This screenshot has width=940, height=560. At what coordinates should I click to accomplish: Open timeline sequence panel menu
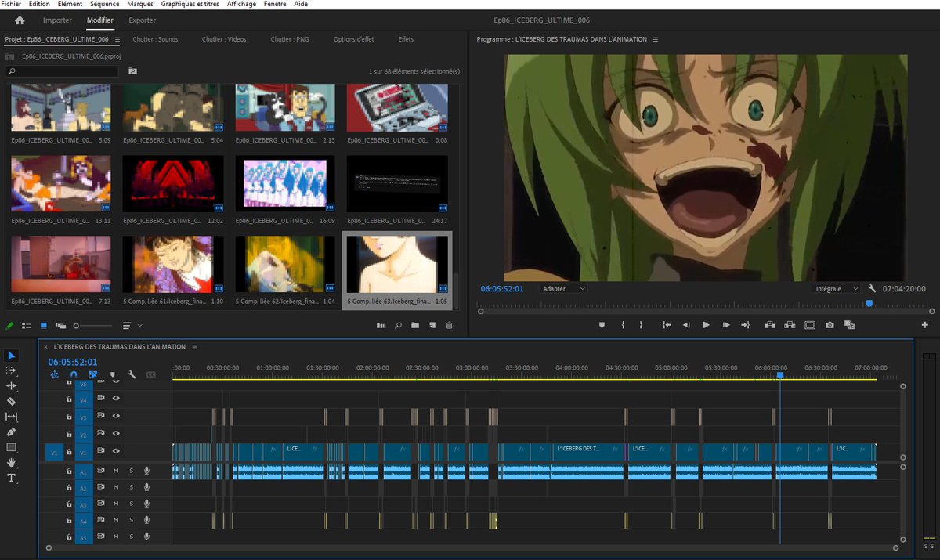tap(194, 346)
